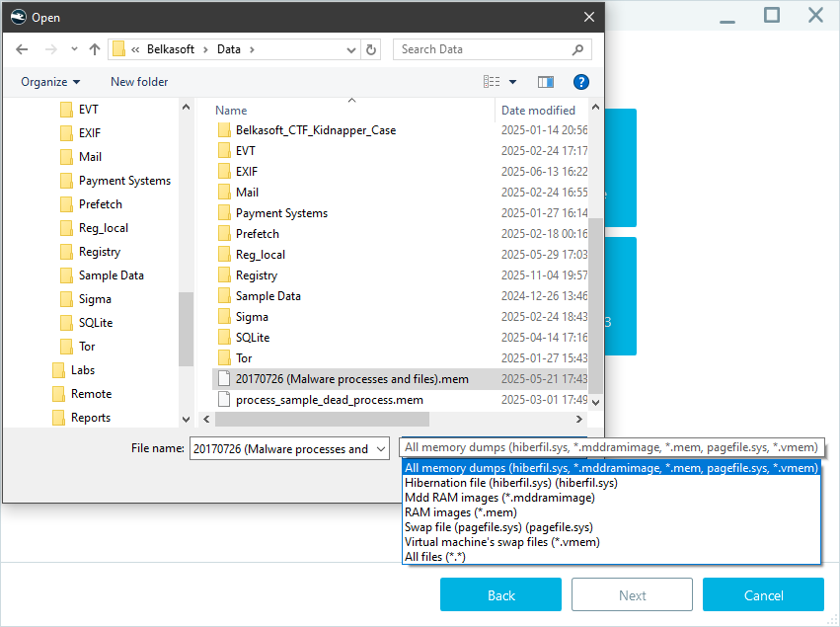Click inside the Search Data field

(484, 48)
